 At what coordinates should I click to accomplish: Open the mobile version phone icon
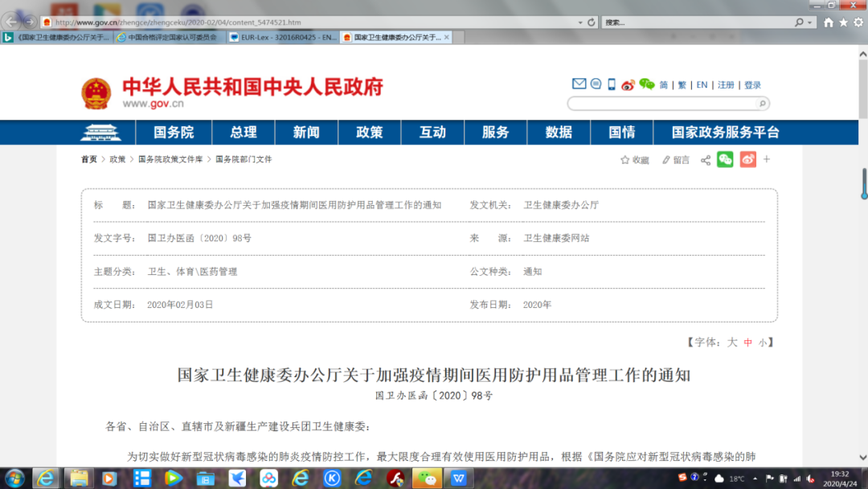pos(613,84)
